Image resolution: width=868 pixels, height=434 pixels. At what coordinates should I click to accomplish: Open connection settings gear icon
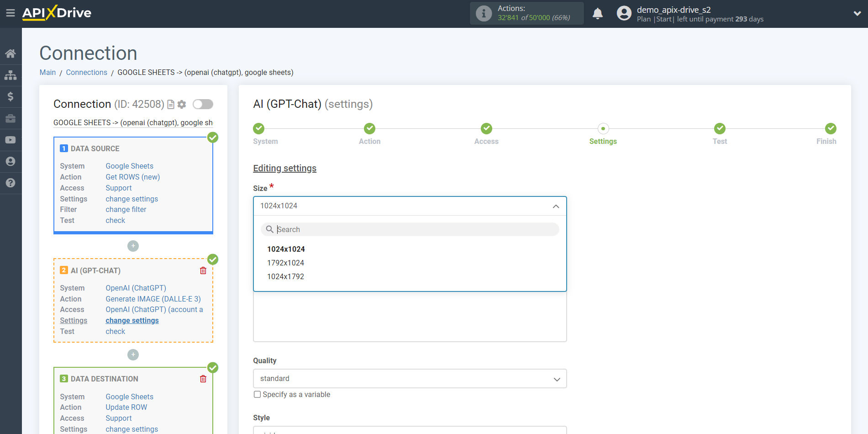point(182,105)
